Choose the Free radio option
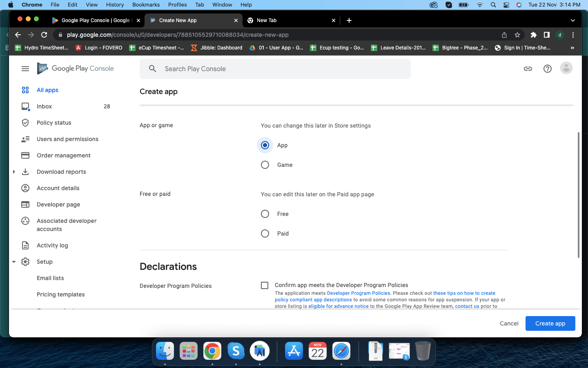Screen dimensions: 588x368 pos(265,214)
